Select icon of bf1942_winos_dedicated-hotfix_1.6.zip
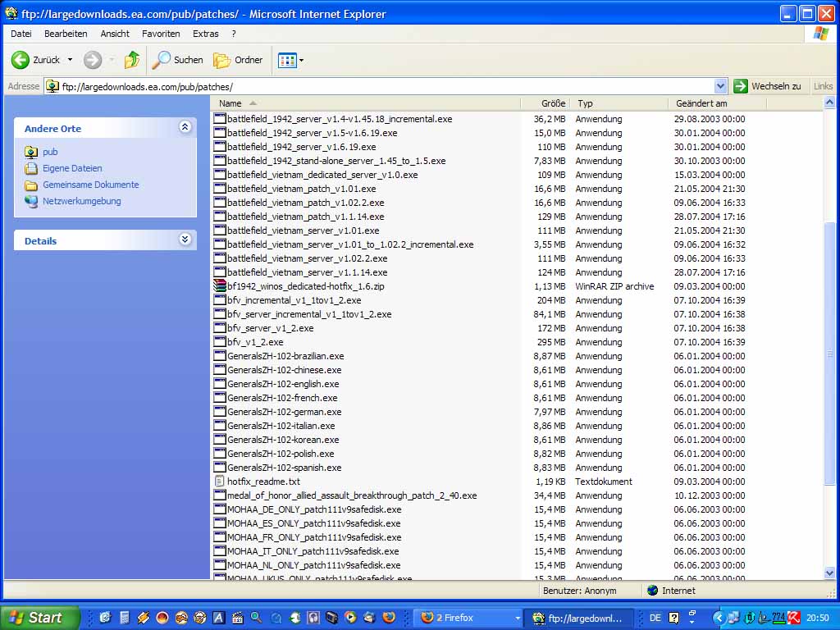840x630 pixels. (220, 286)
